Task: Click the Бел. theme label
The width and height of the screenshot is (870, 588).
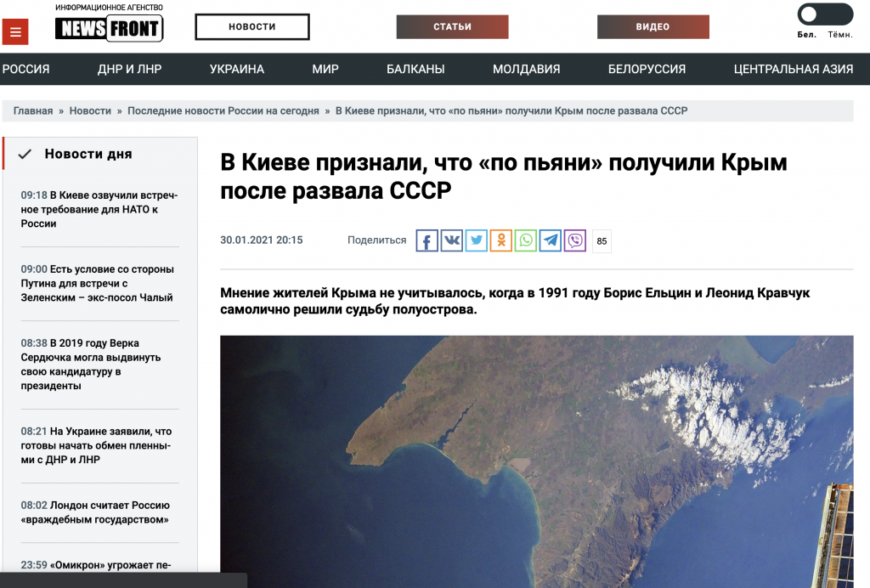Action: tap(807, 34)
